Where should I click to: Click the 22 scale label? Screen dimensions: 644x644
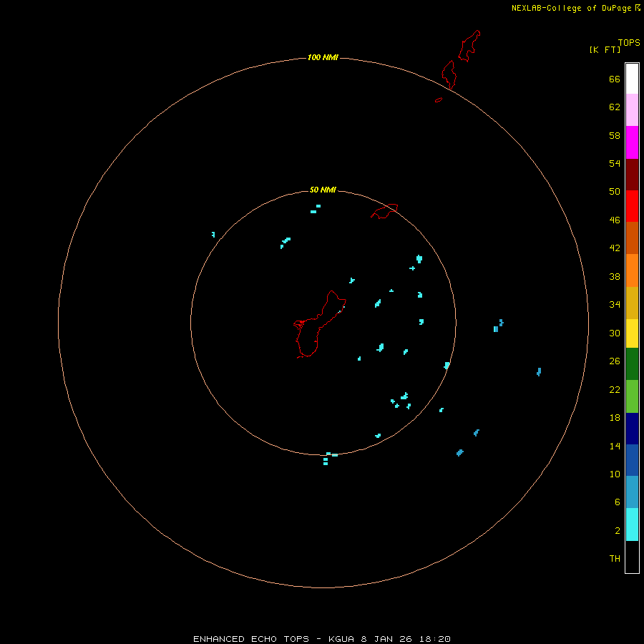615,389
